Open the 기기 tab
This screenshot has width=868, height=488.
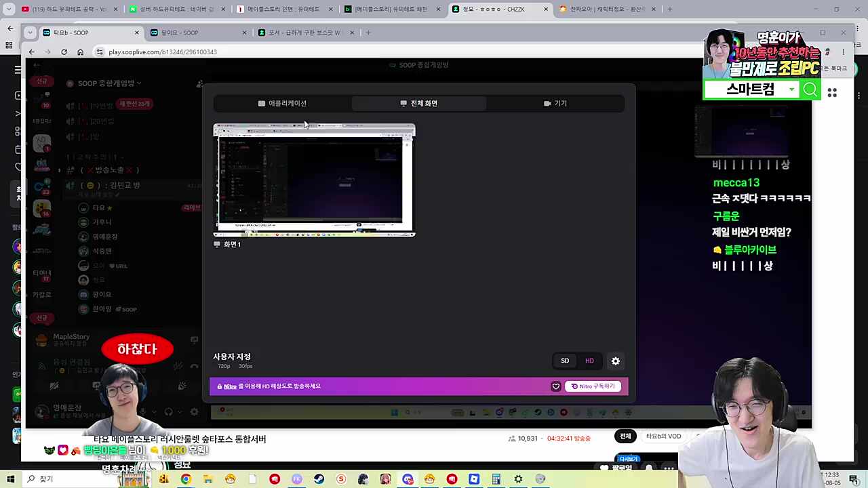pos(555,103)
